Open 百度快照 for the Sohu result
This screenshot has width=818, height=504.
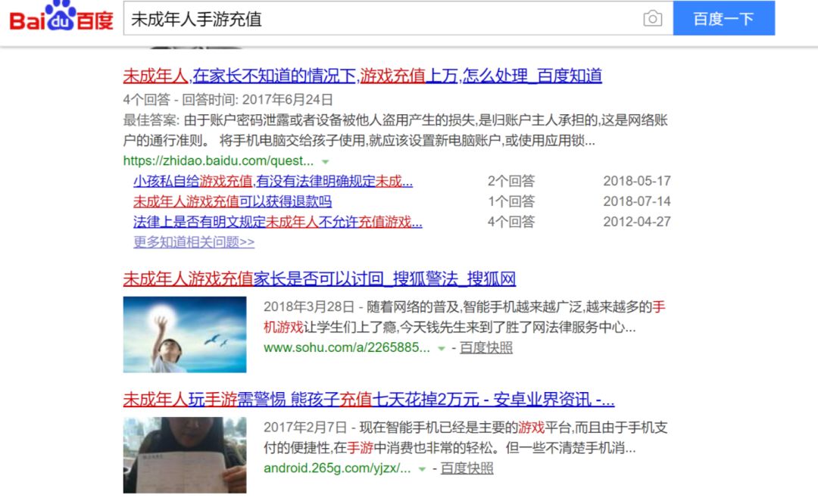point(486,347)
